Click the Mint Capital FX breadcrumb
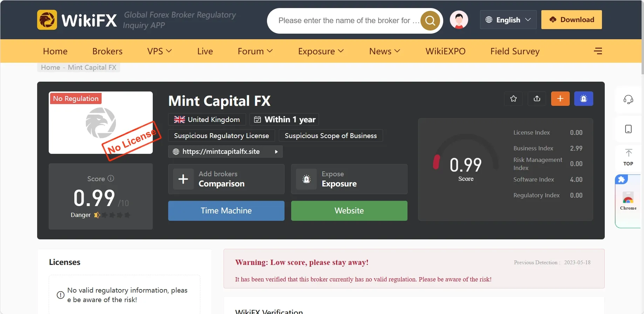The image size is (644, 314). 92,67
